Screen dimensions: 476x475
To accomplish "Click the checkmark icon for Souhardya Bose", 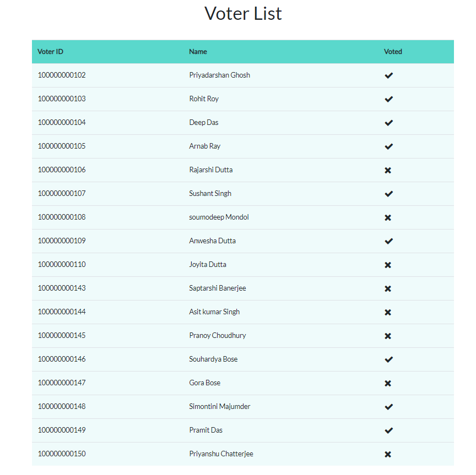I will point(388,359).
